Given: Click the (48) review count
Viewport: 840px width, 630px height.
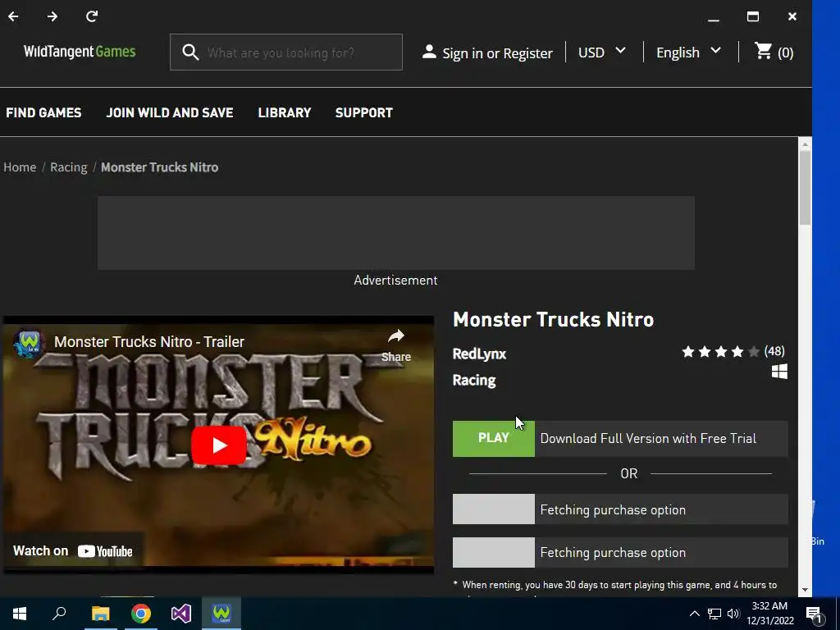Looking at the screenshot, I should (774, 351).
